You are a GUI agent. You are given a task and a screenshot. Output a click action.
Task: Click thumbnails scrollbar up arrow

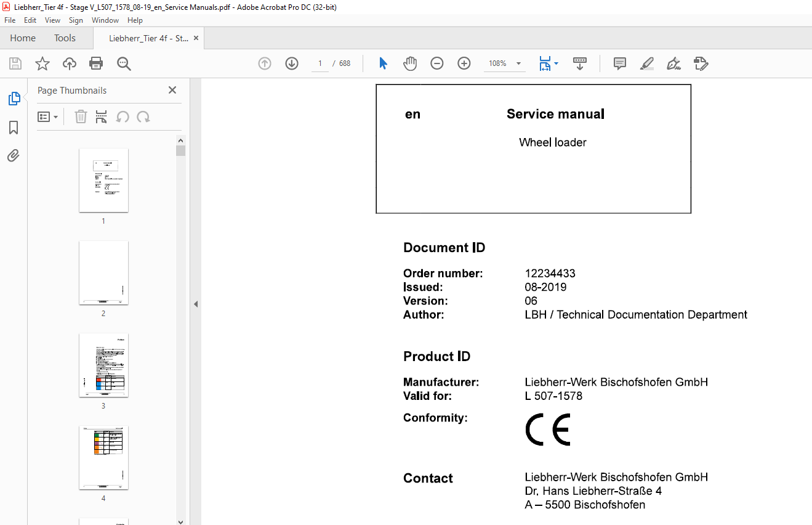pos(180,140)
